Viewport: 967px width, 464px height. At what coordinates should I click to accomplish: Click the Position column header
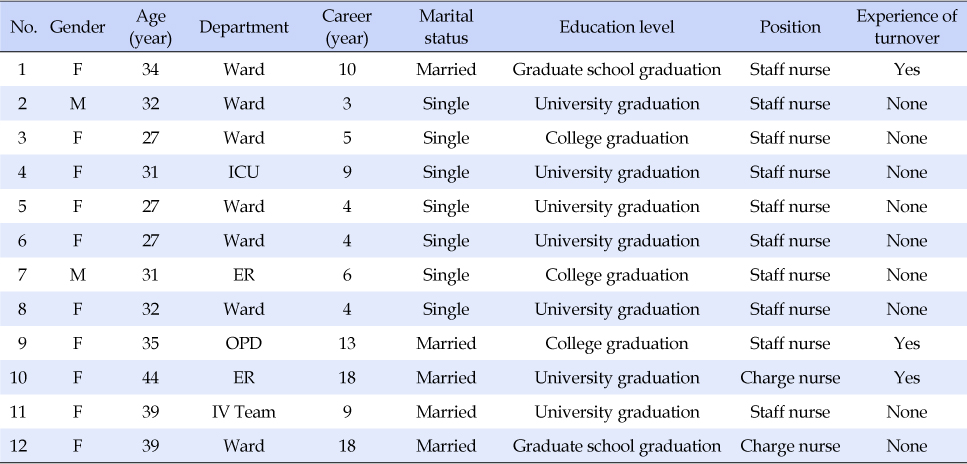click(x=790, y=27)
